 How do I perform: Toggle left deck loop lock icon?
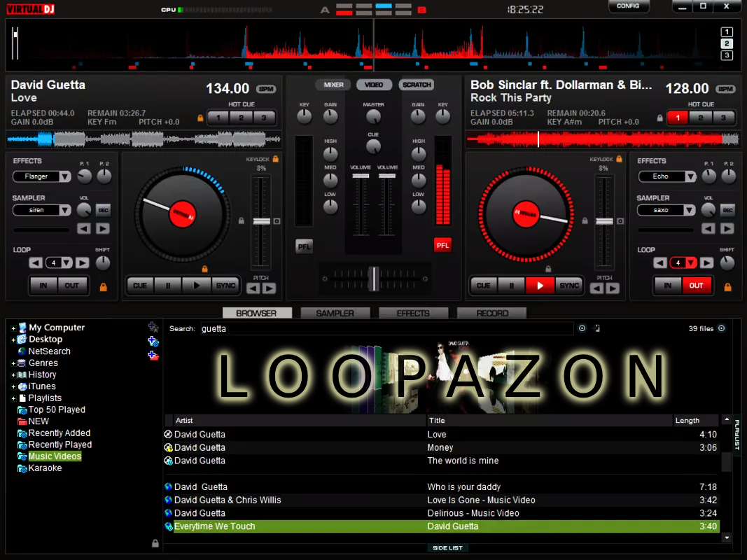103,287
